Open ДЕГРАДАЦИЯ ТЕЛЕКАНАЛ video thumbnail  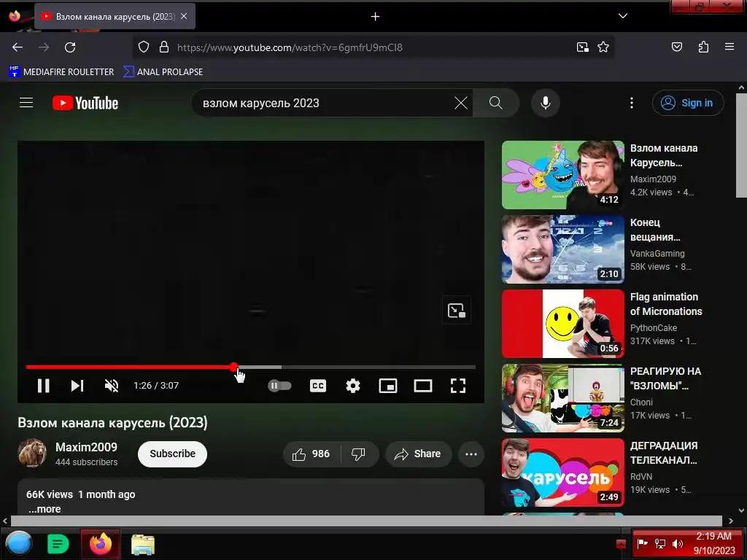coord(562,472)
